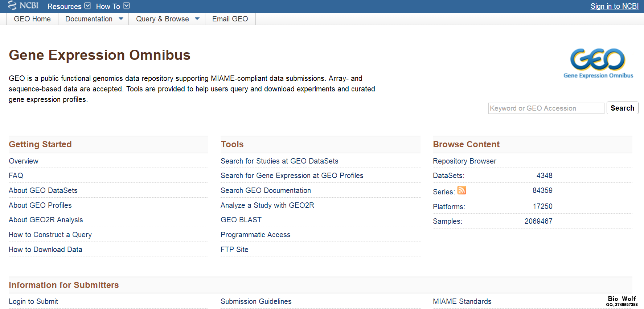Screen dimensions: 644x309
Task: Click the Information for Submitters heading
Action: tap(64, 285)
